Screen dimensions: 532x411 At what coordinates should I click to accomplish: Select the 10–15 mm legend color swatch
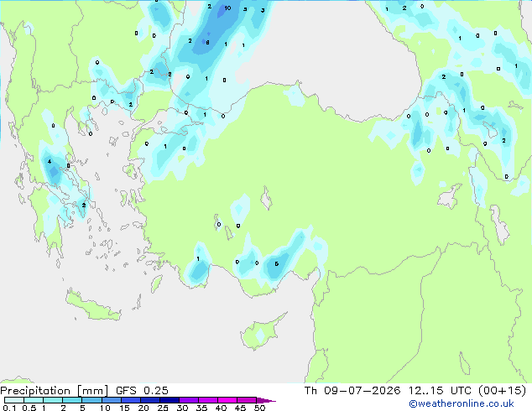tap(111, 400)
